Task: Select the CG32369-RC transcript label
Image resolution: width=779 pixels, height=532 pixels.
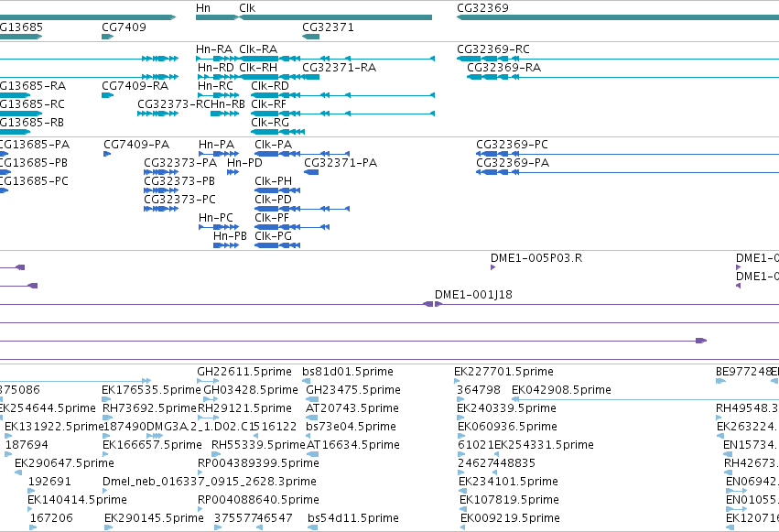Action: pos(492,49)
